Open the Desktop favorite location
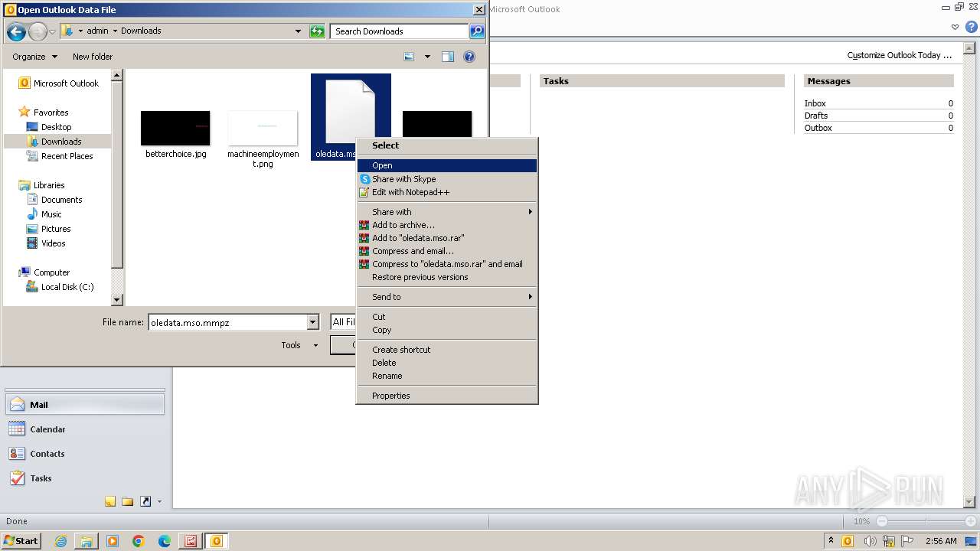The image size is (980, 551). pos(49,127)
